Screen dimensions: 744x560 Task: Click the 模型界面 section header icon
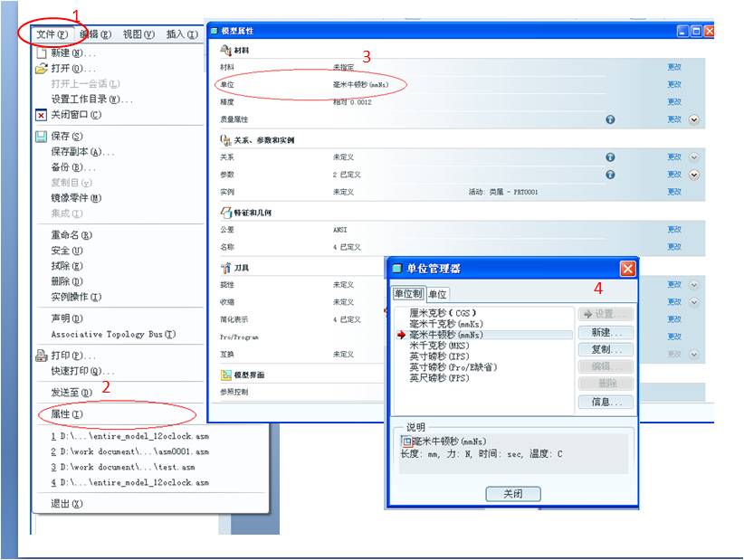click(x=226, y=375)
